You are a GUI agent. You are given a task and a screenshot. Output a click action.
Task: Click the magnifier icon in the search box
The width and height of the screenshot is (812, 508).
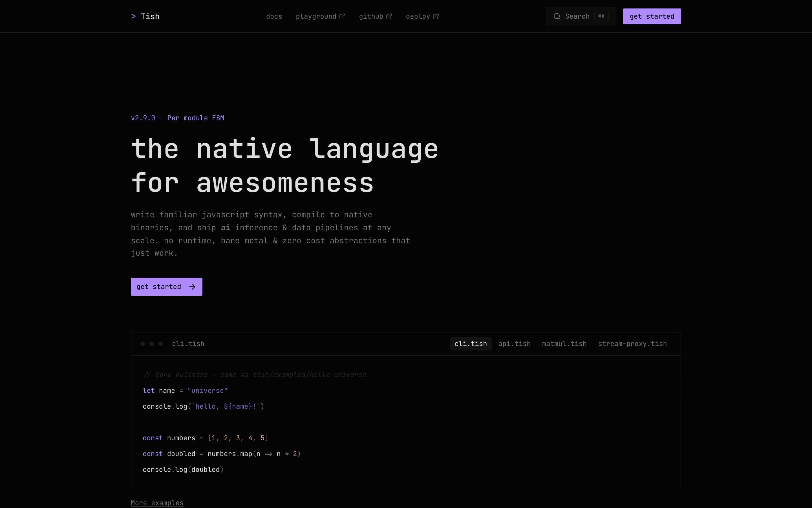point(557,16)
